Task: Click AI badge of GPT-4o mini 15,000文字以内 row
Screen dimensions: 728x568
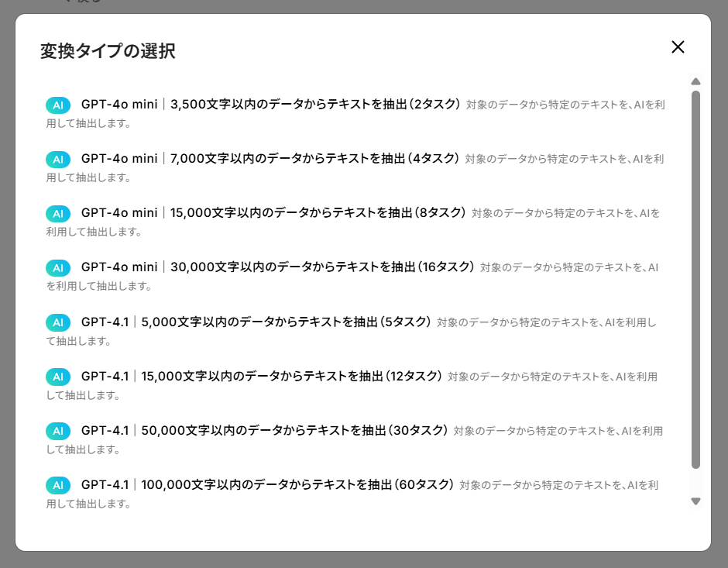Action: click(58, 214)
